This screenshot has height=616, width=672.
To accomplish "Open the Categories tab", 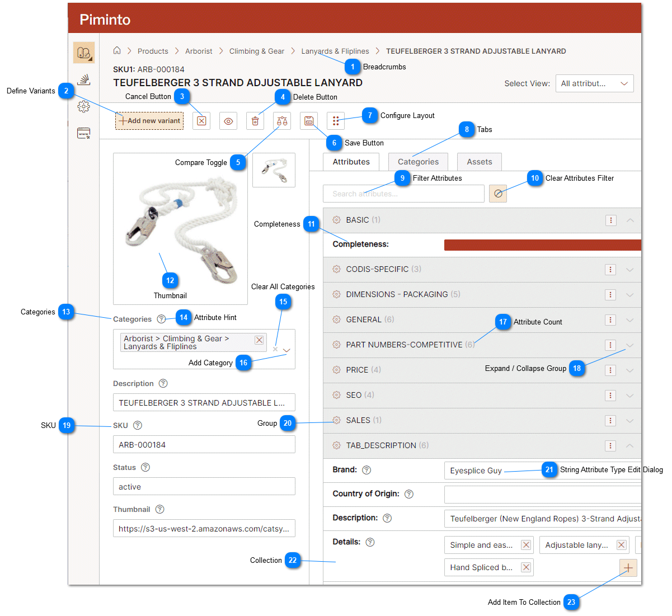I will [x=418, y=162].
